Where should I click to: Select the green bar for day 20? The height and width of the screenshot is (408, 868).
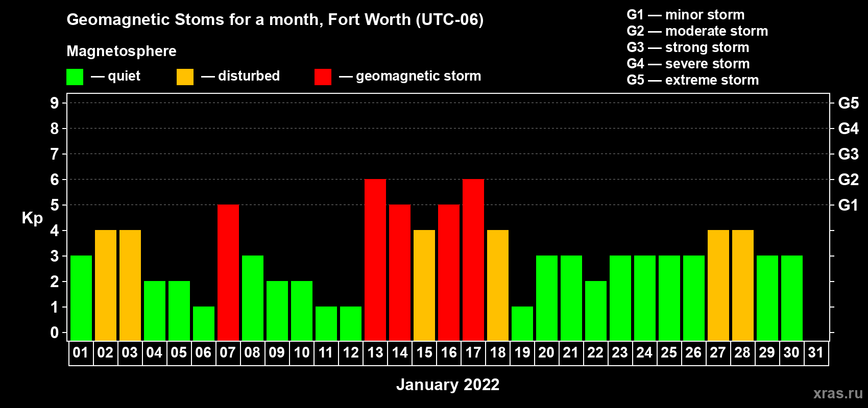(x=547, y=298)
